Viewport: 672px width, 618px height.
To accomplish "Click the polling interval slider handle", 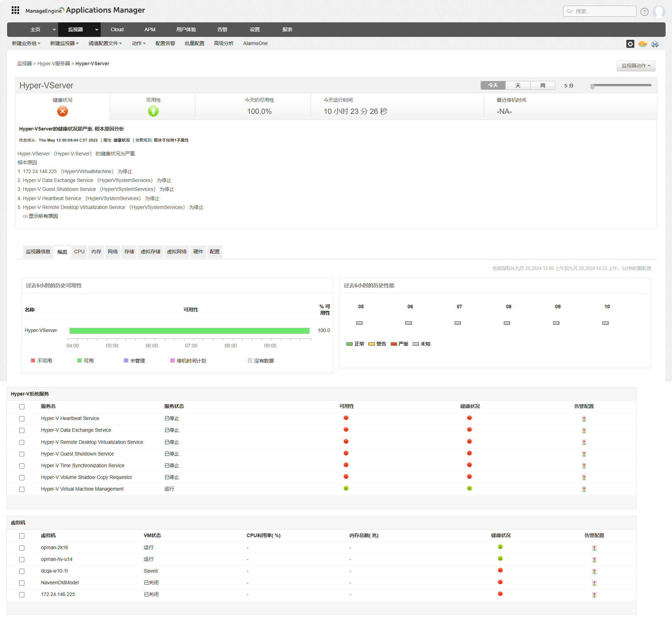I will [592, 86].
